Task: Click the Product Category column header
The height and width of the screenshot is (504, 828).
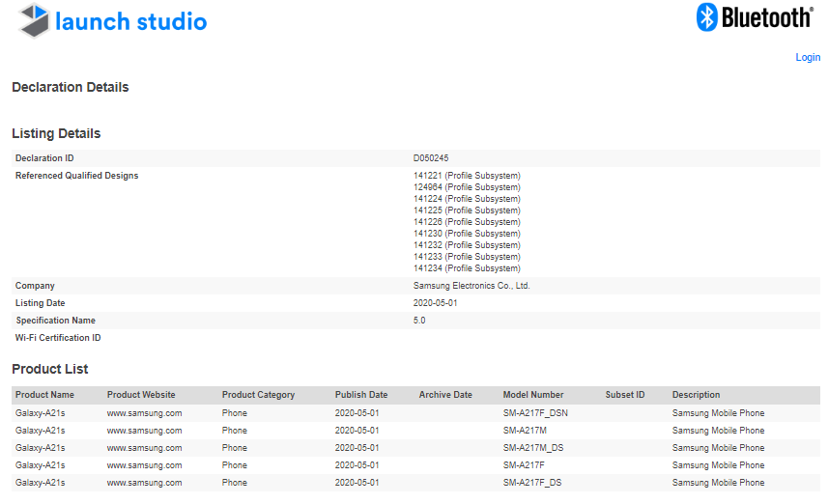Action: tap(258, 395)
